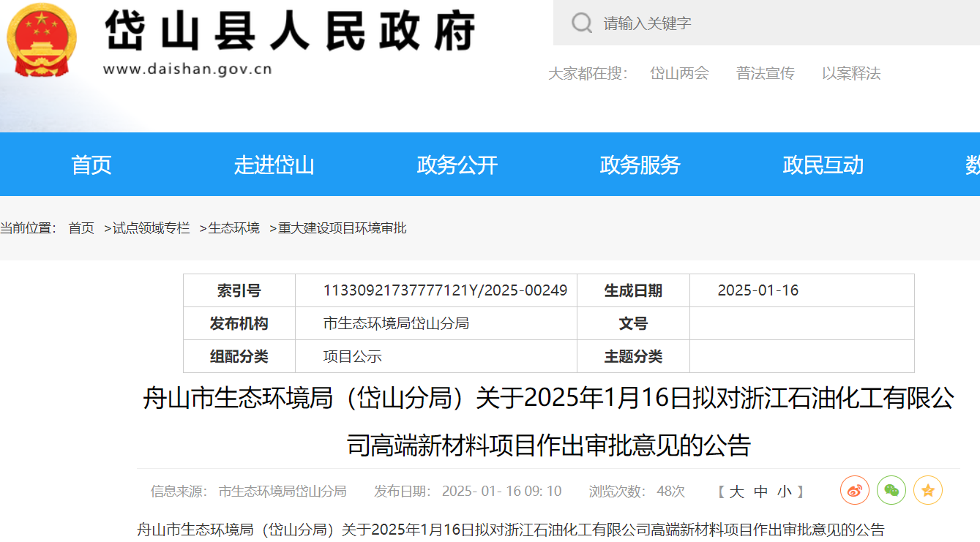Share via the Weibo icon
Viewport: 980px width, 542px height.
click(x=854, y=490)
